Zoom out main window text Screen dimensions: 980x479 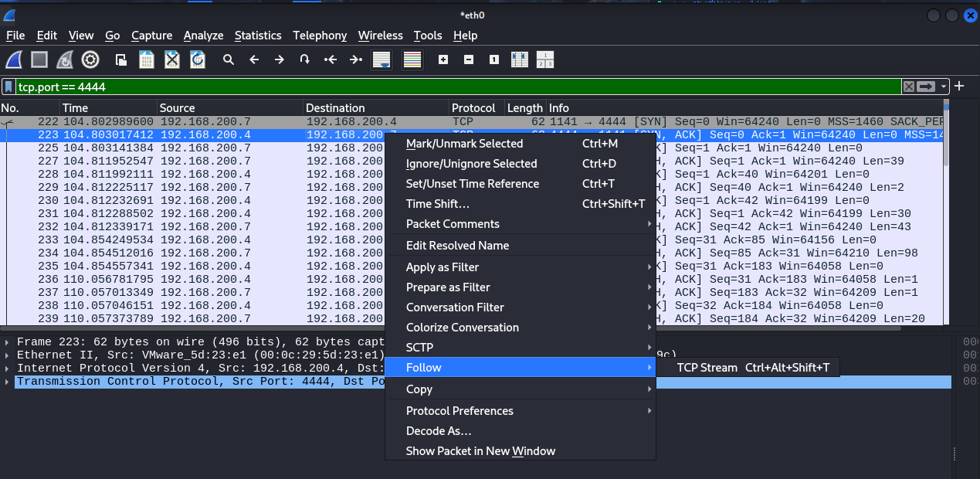point(469,59)
